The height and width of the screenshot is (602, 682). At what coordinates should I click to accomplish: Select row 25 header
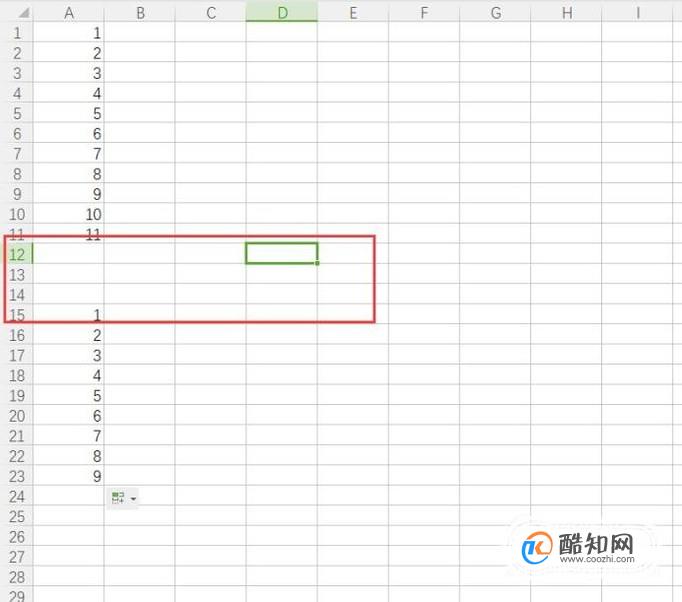[17, 516]
